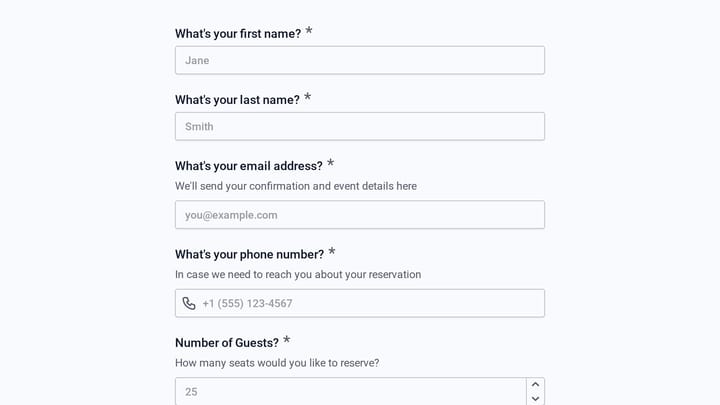Screen dimensions: 720x405
Task: Click the confirmation and event details helper text
Action: [296, 186]
